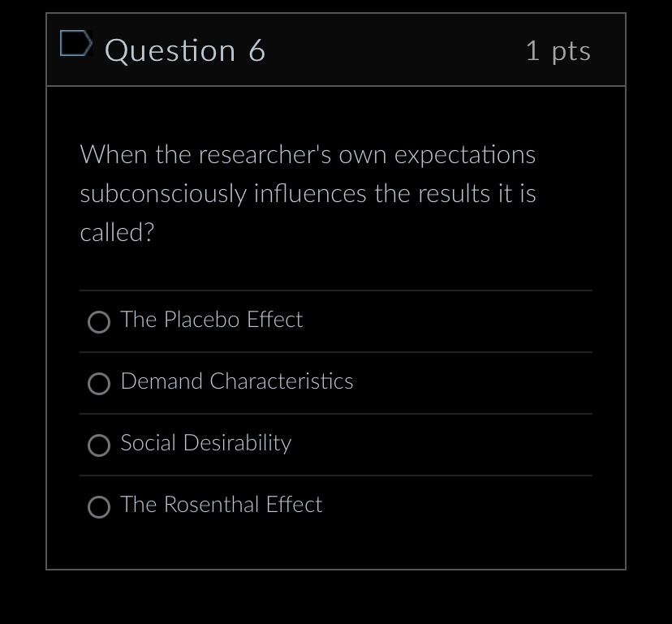Click the question prompt text area

point(308,193)
